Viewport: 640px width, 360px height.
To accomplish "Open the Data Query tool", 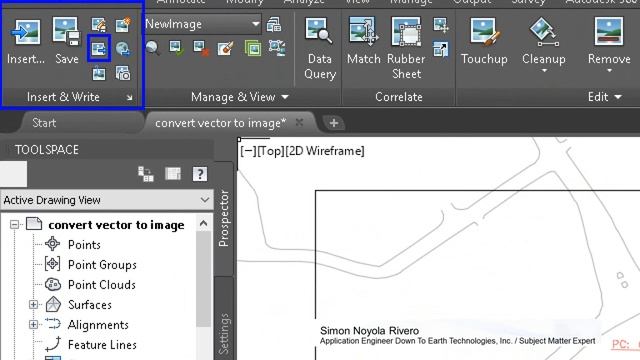I will (320, 49).
